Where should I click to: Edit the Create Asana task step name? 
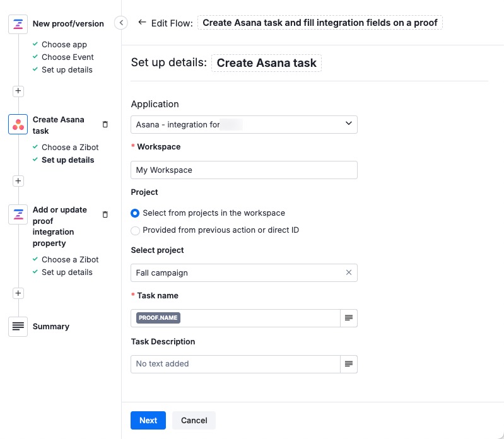[x=266, y=63]
